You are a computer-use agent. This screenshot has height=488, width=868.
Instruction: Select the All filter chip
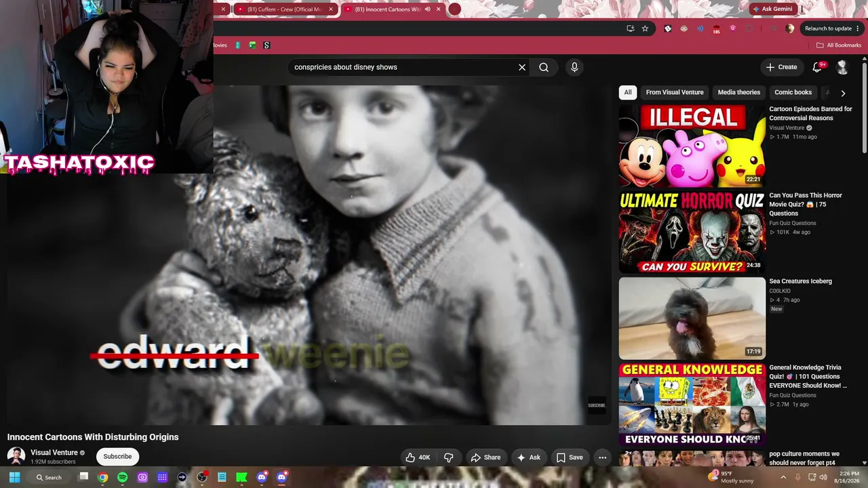coord(628,92)
